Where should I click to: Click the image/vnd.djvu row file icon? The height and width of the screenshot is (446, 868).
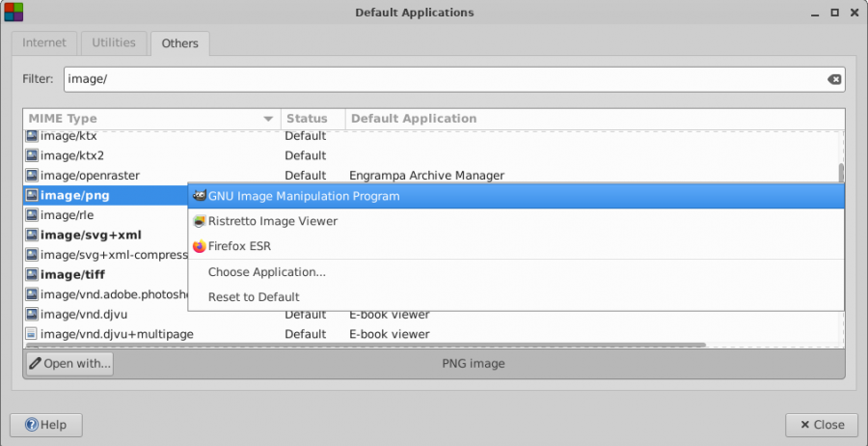[x=32, y=315]
